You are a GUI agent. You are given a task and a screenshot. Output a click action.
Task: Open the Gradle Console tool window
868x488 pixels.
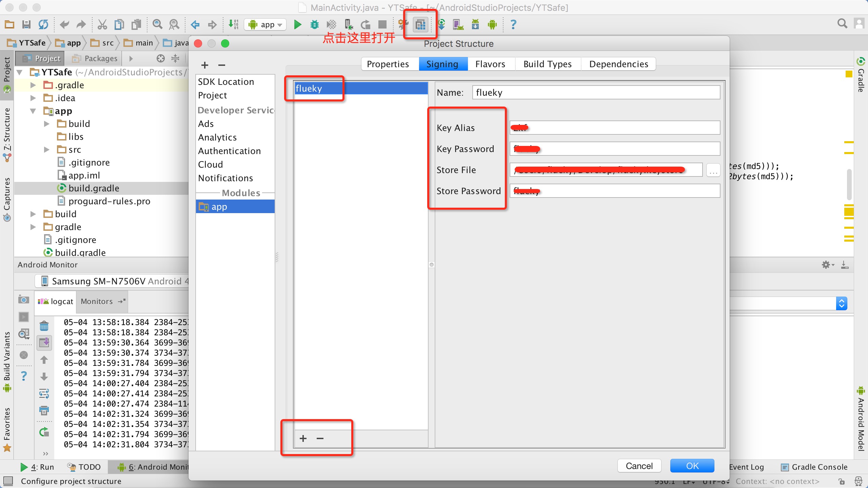tap(814, 467)
